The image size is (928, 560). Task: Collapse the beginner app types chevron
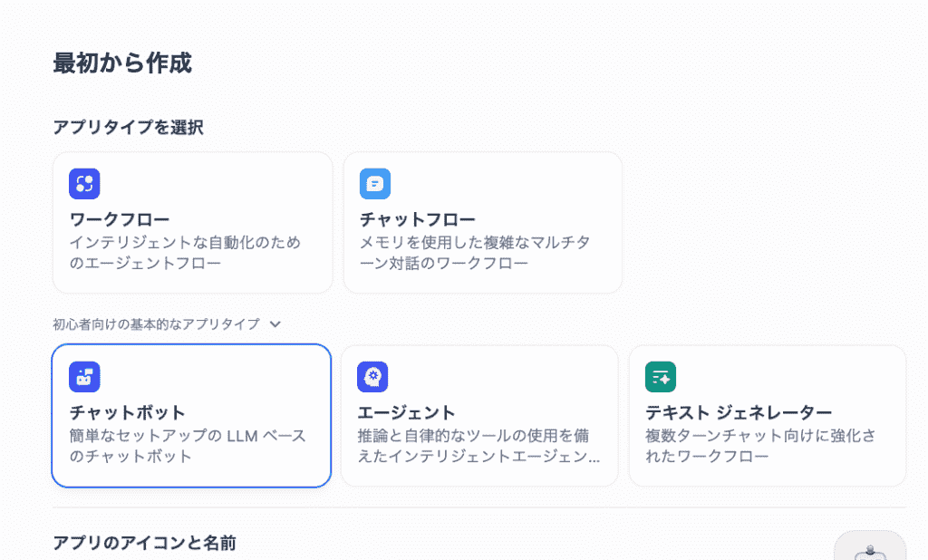coord(275,323)
